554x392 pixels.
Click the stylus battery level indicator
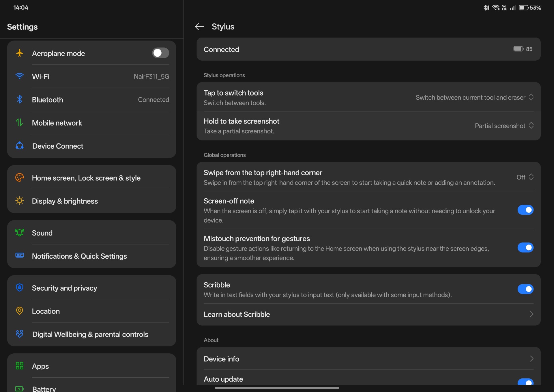523,49
